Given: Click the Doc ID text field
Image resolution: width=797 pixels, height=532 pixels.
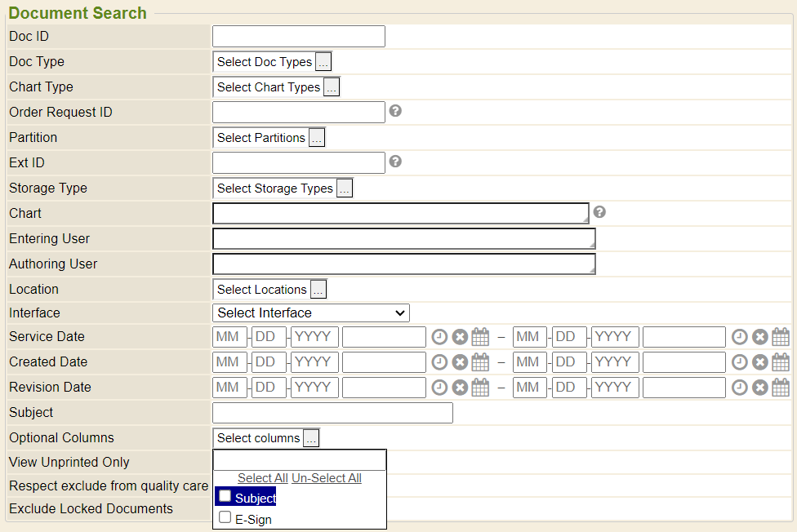Looking at the screenshot, I should tap(298, 37).
